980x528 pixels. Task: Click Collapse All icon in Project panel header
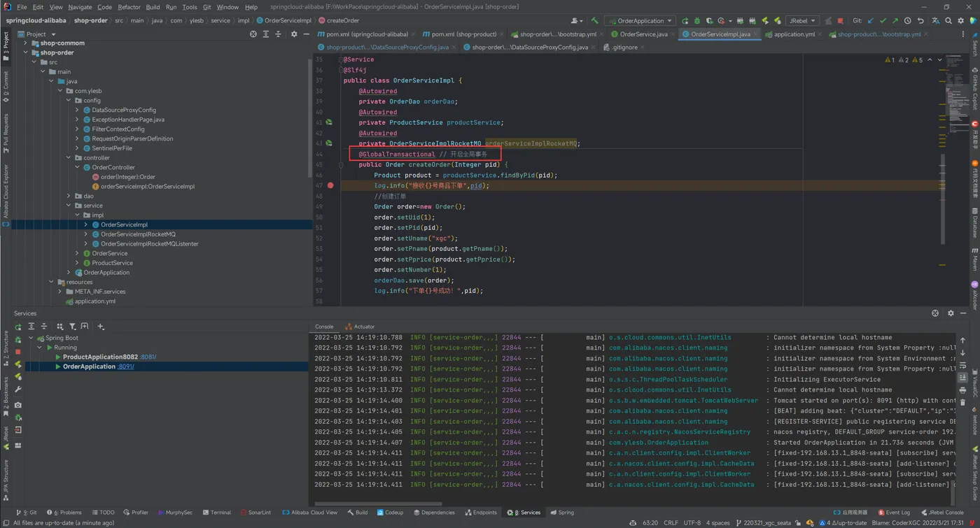pos(278,34)
